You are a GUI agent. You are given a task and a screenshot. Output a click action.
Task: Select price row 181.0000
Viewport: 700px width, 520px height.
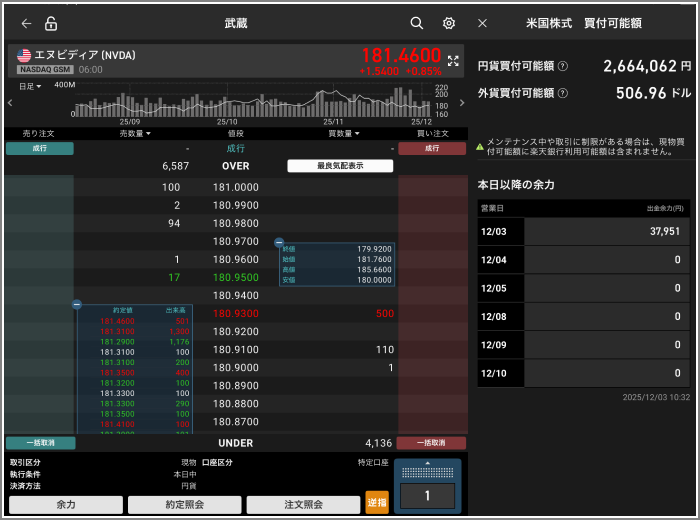(x=236, y=187)
